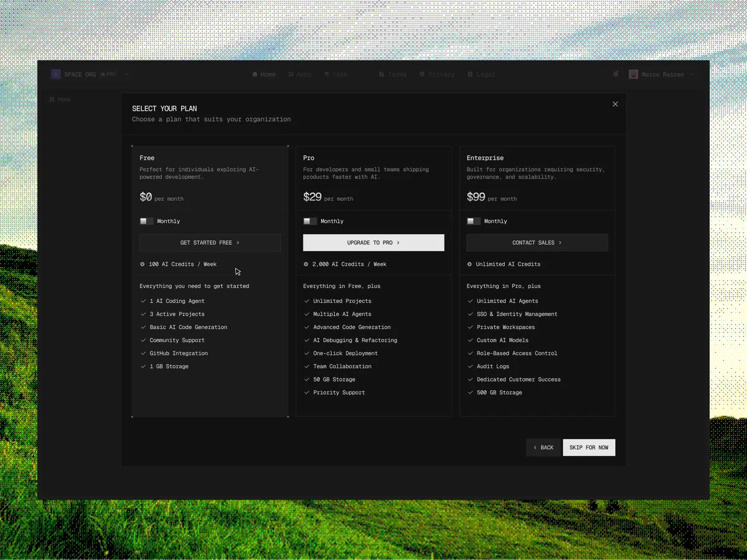Click the $0 price text

pyautogui.click(x=146, y=197)
